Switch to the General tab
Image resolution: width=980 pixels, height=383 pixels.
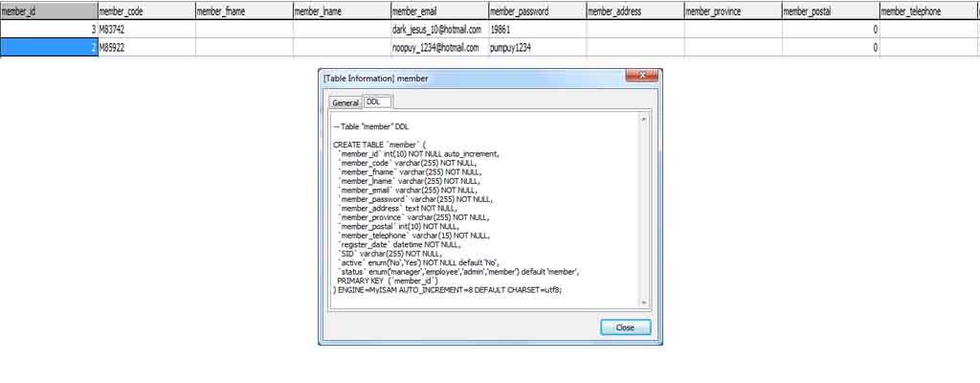[345, 102]
